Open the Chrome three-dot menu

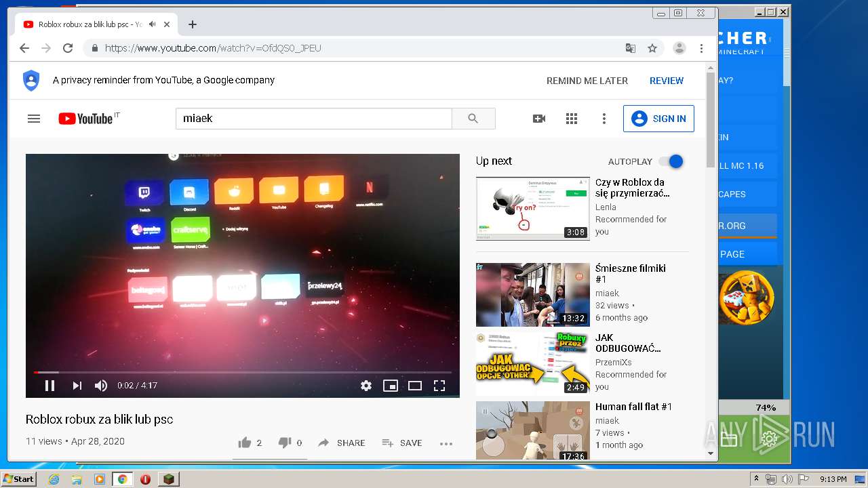pos(701,48)
